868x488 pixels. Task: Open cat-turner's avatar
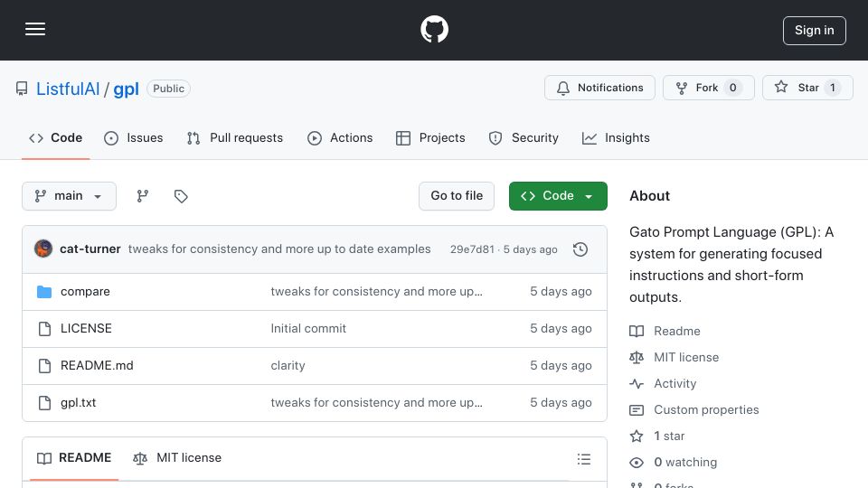click(x=43, y=249)
